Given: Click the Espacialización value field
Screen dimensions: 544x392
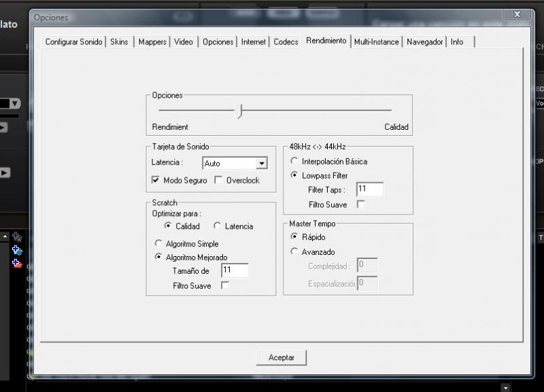Looking at the screenshot, I should click(x=367, y=283).
